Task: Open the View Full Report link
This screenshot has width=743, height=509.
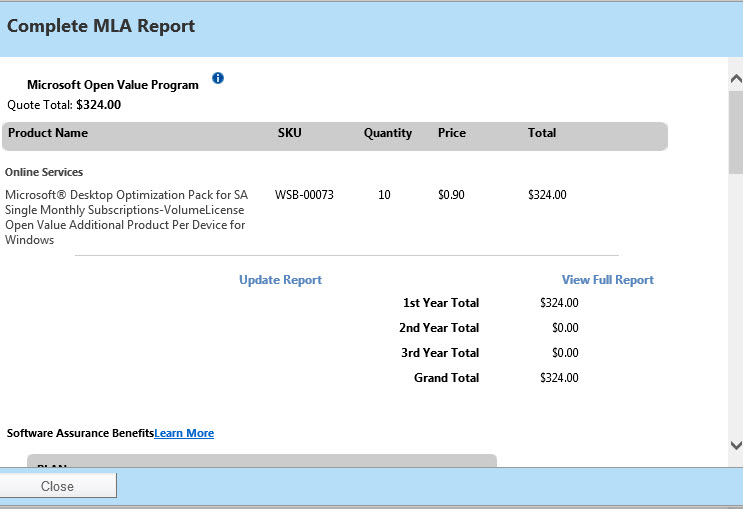Action: click(x=607, y=280)
